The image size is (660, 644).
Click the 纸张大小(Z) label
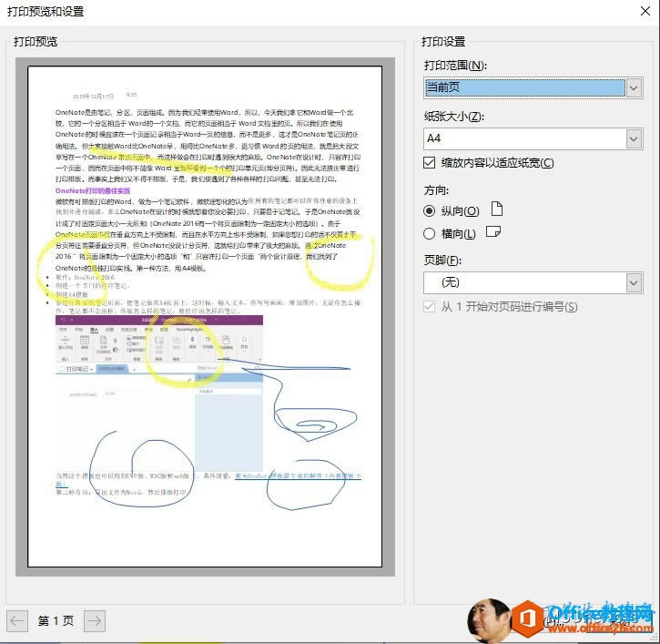point(453,117)
